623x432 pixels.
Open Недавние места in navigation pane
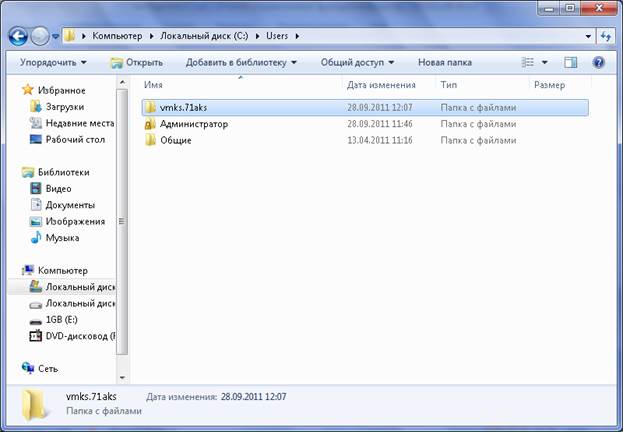click(80, 123)
